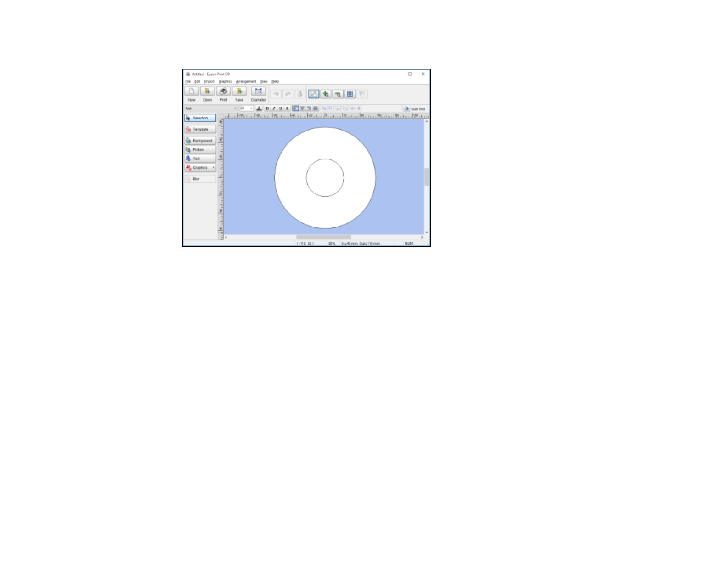The height and width of the screenshot is (563, 728).
Task: Select center text alignment
Action: click(x=302, y=108)
